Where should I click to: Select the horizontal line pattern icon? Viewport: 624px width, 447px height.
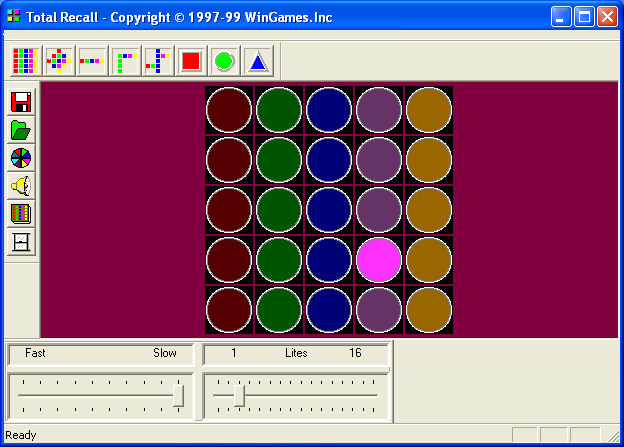(x=92, y=61)
